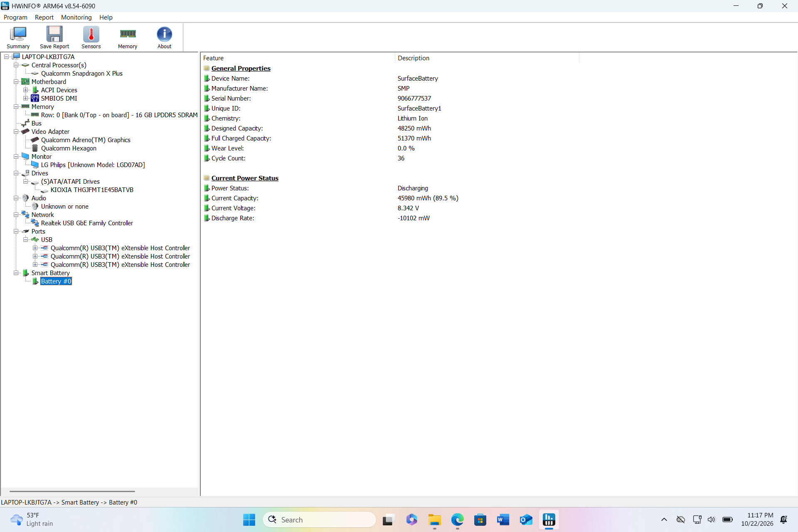Collapse the Central Processor(s) node

pyautogui.click(x=16, y=65)
